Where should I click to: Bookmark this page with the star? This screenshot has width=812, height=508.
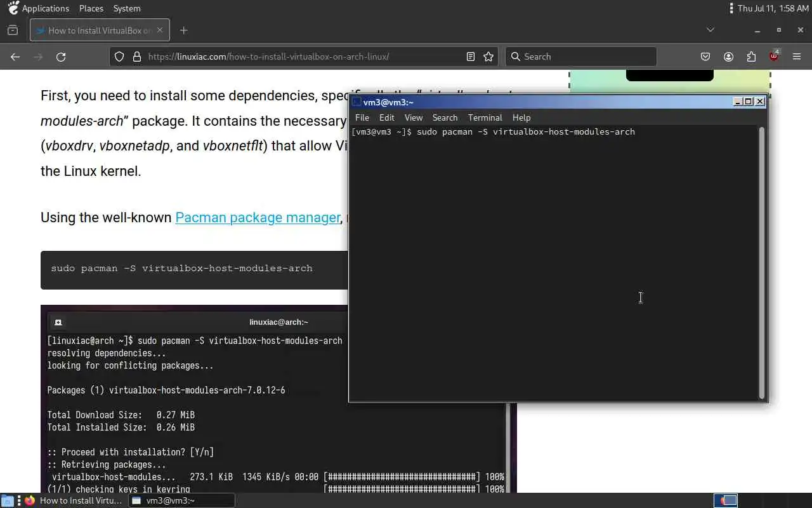(488, 57)
